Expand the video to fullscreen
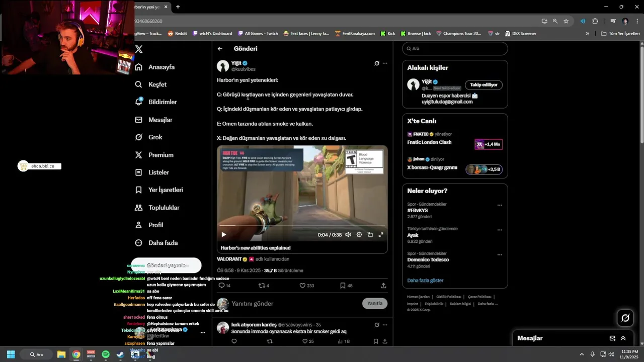 point(381,235)
